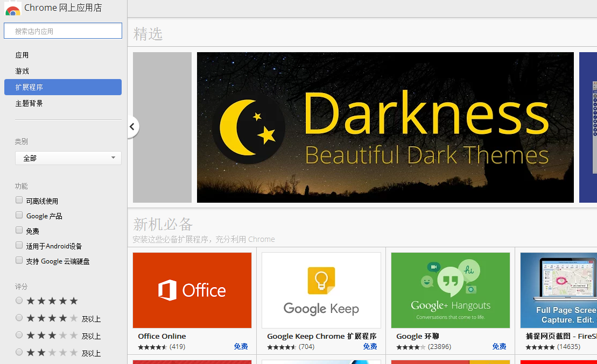Screen dimensions: 597x364
Task: Open the Full Page Screen Capture tile
Action: (x=558, y=290)
